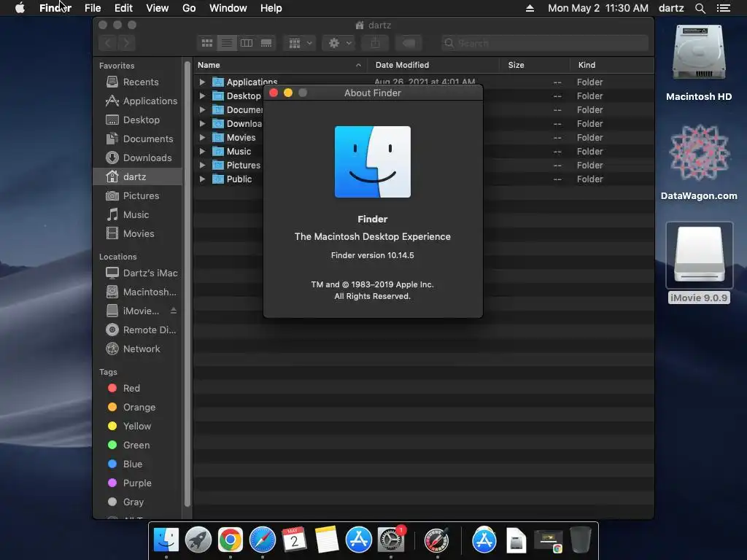747x560 pixels.
Task: Sort by the Name column header
Action: coord(279,65)
